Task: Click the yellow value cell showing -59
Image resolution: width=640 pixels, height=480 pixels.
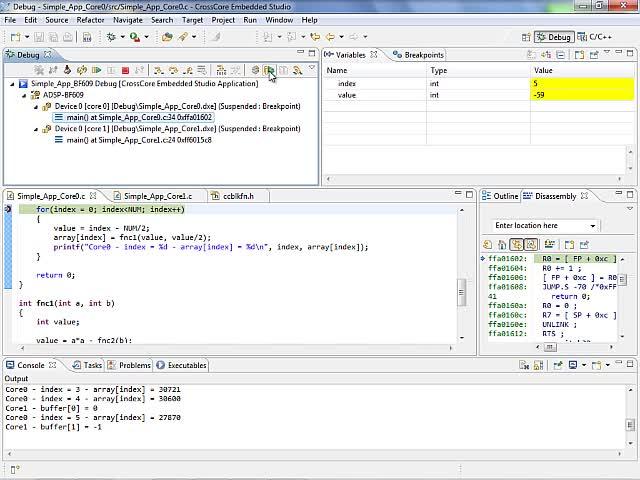Action: (x=582, y=95)
